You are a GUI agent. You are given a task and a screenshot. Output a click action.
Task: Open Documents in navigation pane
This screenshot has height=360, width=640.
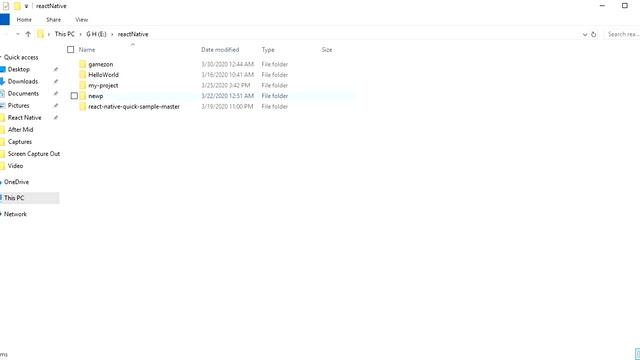point(23,93)
